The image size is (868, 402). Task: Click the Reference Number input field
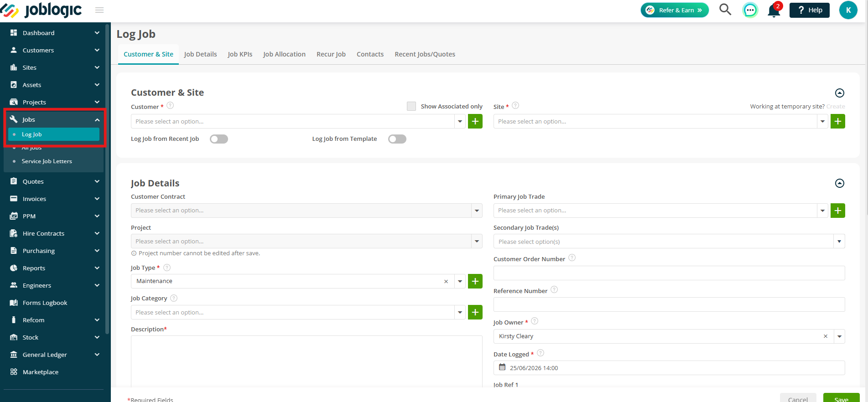pyautogui.click(x=669, y=304)
